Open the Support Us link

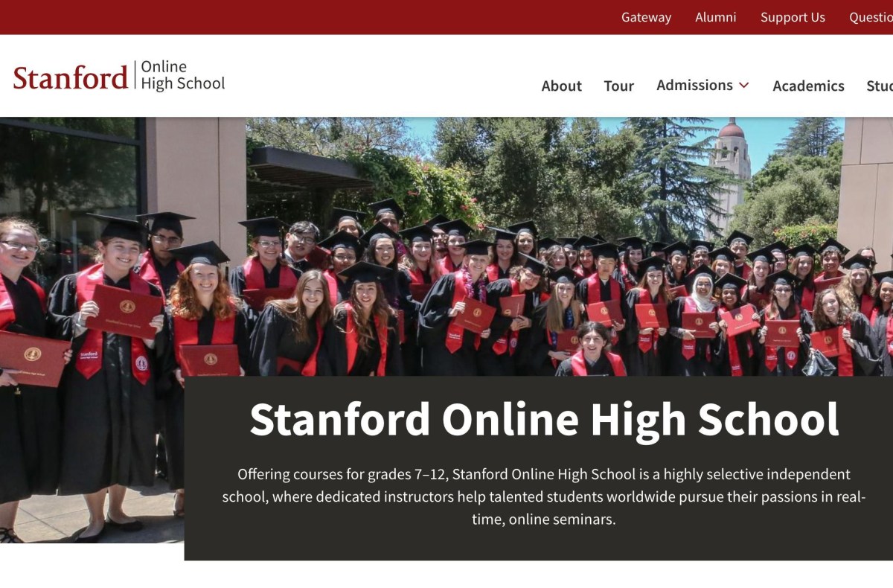[793, 17]
